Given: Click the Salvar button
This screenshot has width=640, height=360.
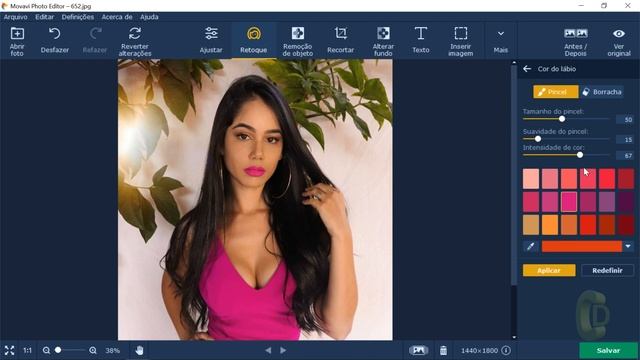Looking at the screenshot, I should [x=608, y=351].
